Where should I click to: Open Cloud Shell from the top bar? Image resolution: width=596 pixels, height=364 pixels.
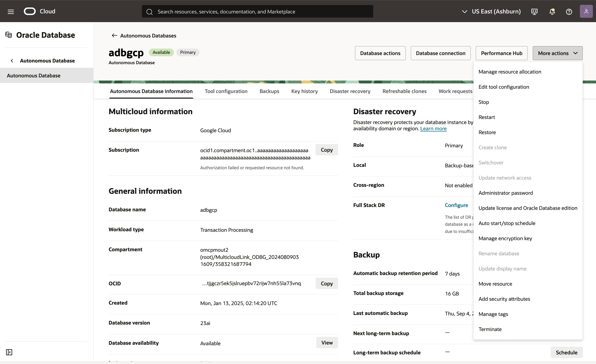coord(534,11)
